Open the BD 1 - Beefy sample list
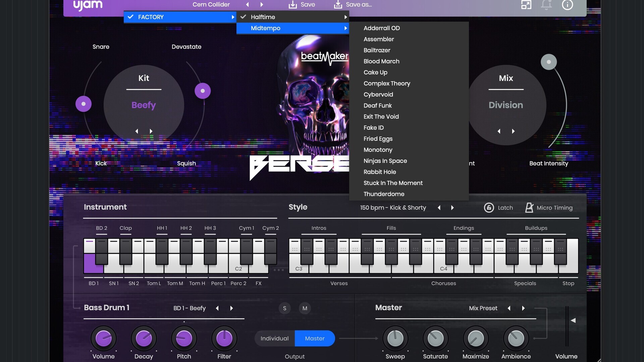644x362 pixels. pos(190,308)
